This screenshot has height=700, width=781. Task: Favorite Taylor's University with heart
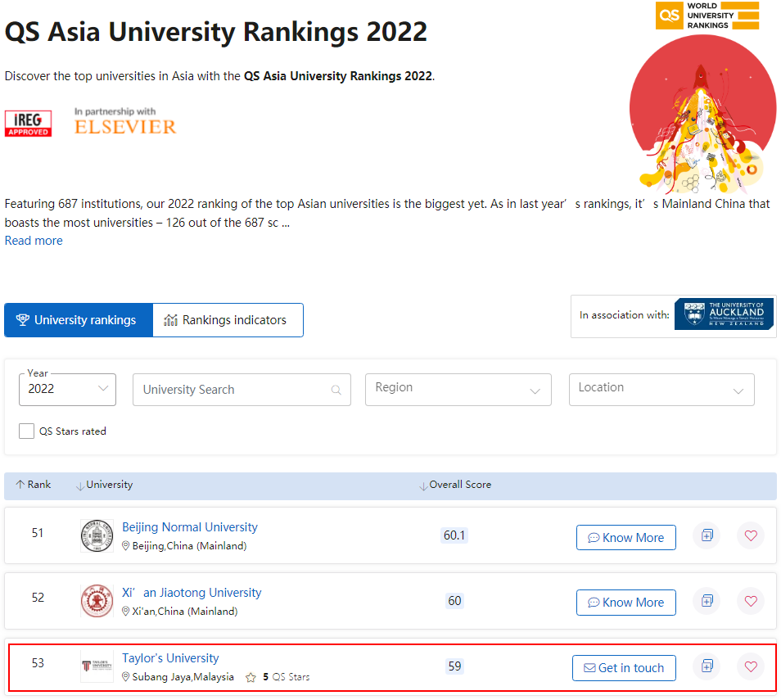pos(751,666)
